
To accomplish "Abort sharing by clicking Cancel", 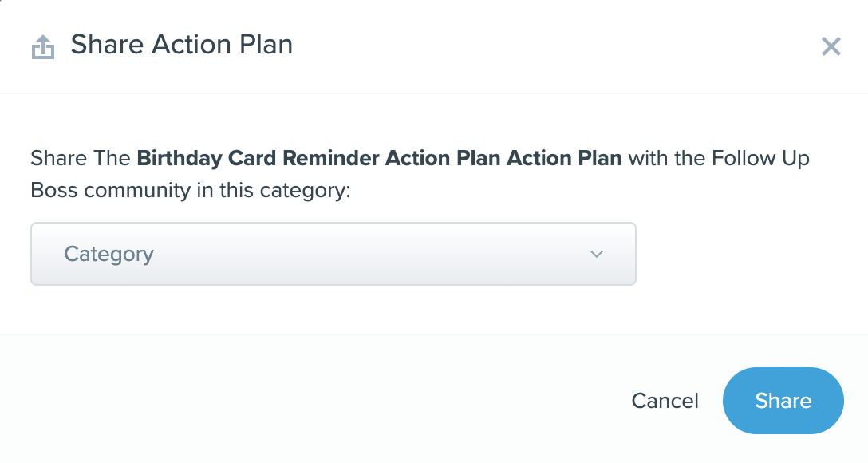I will [x=665, y=401].
